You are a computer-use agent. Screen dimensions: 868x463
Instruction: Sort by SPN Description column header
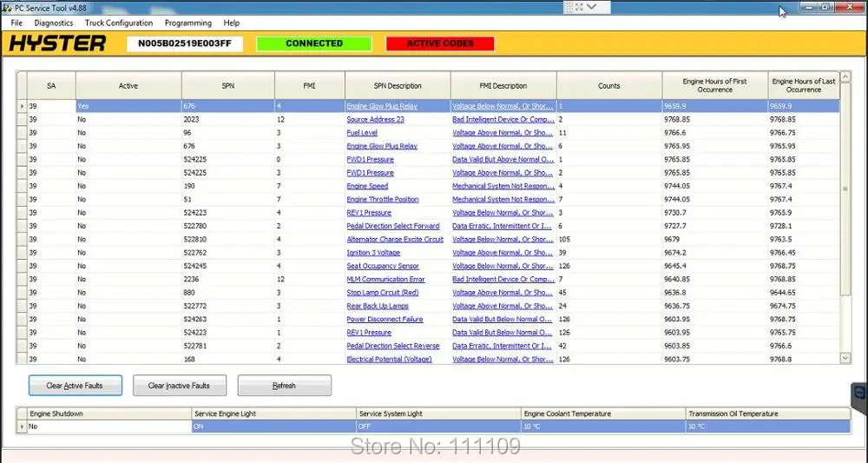point(398,86)
